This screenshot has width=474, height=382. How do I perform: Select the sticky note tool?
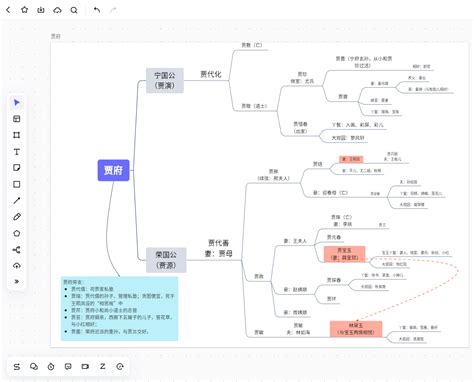tap(17, 168)
